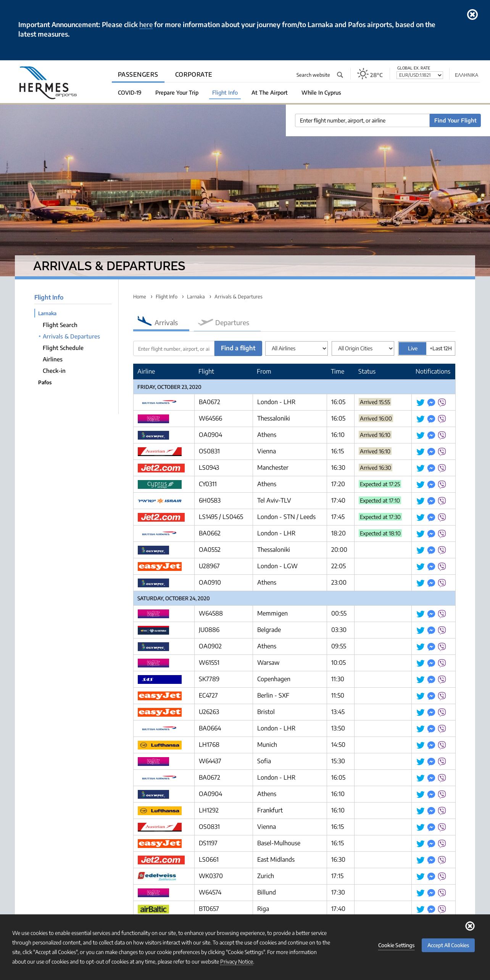
Task: Focus the hero flight number search field
Action: (362, 121)
